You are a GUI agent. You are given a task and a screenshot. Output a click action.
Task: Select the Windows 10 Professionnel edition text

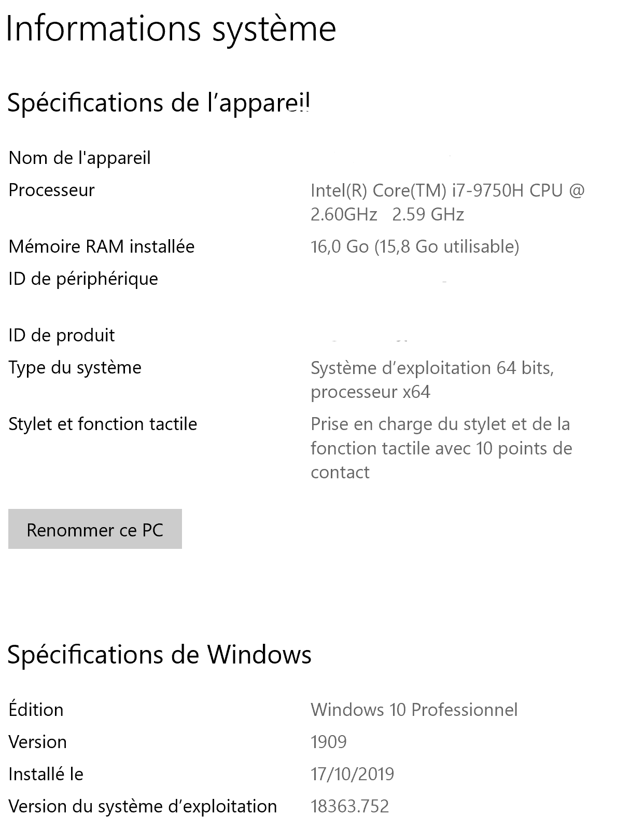pyautogui.click(x=414, y=709)
